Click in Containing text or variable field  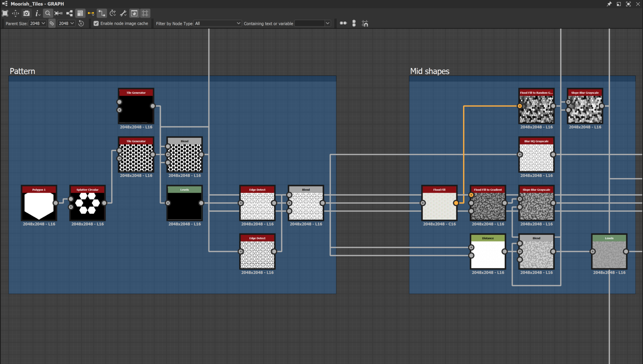point(309,23)
